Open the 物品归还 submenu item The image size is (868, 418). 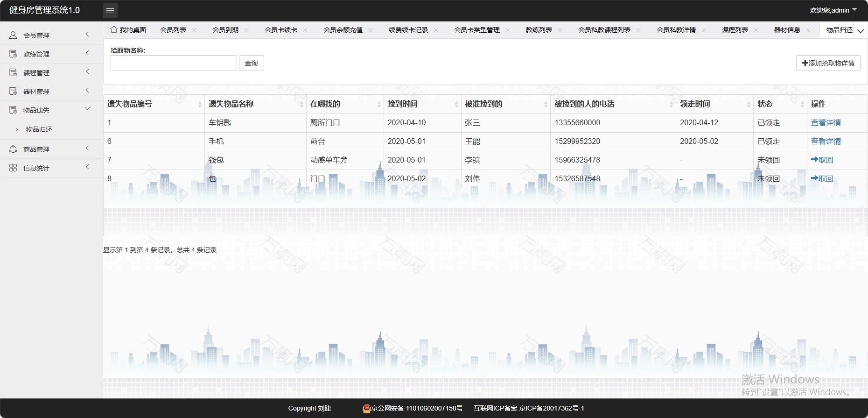tap(39, 129)
